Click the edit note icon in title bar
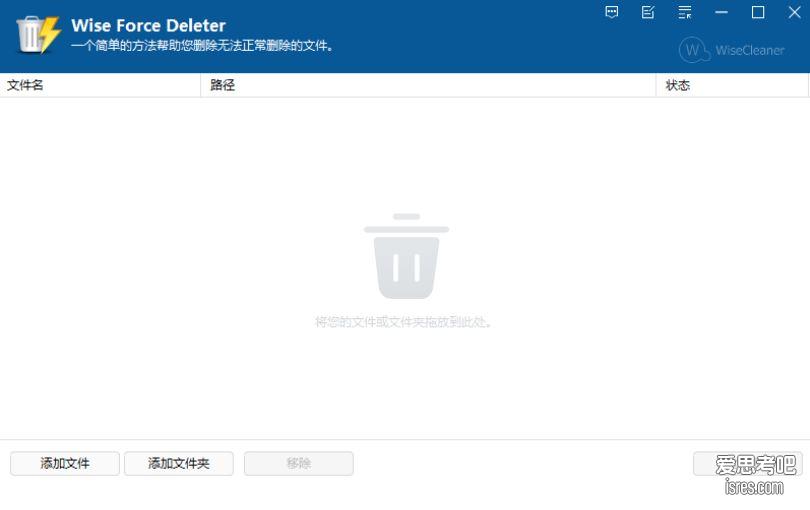The width and height of the screenshot is (810, 510). coord(648,12)
